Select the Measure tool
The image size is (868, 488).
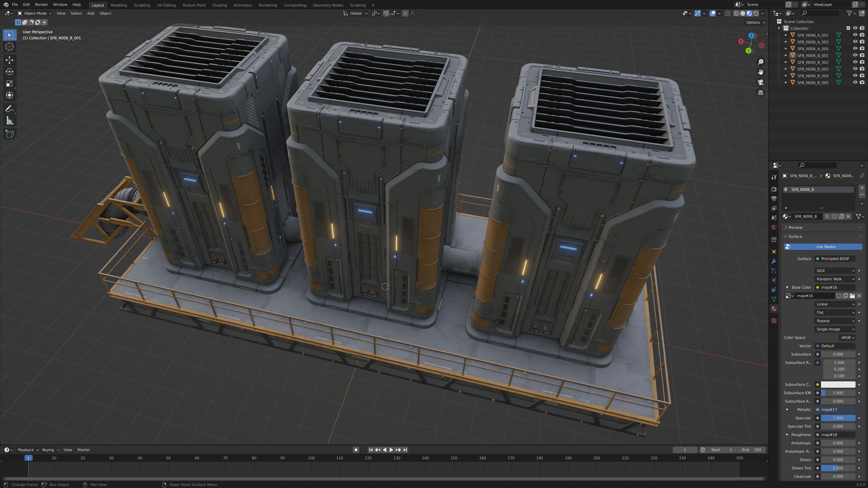coord(9,121)
